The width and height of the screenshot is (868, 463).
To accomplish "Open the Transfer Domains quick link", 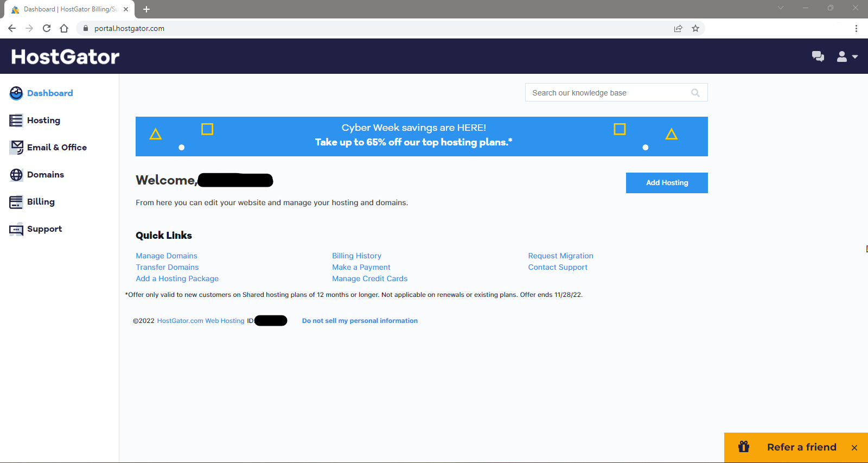I will (167, 267).
